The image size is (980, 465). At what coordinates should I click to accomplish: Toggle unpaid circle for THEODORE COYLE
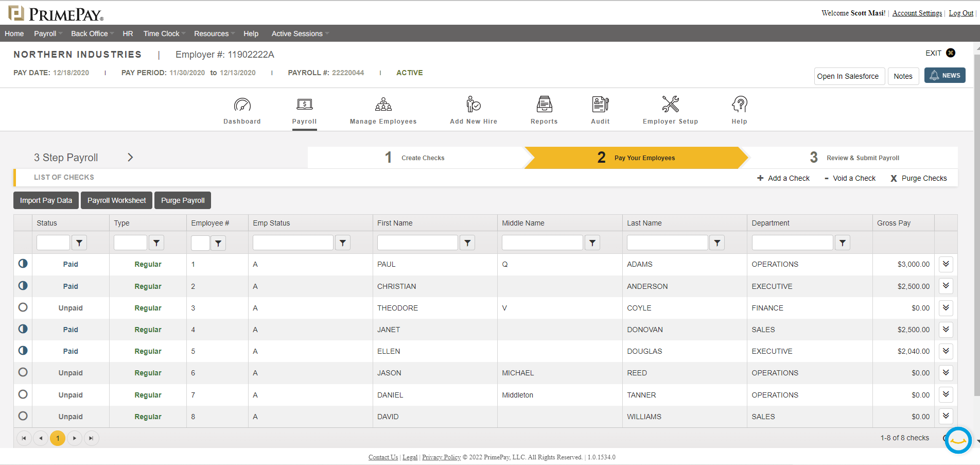coord(23,307)
